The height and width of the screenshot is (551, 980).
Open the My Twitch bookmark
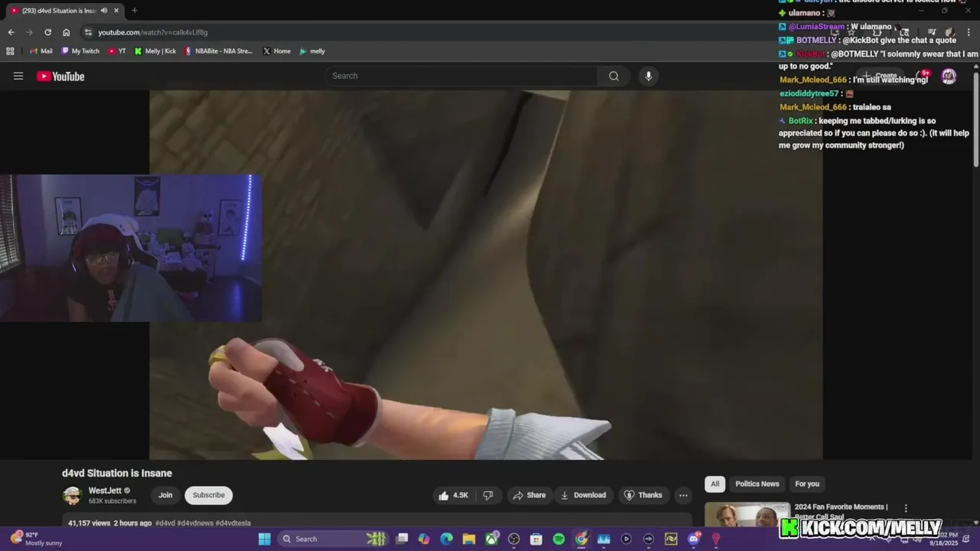[x=80, y=51]
